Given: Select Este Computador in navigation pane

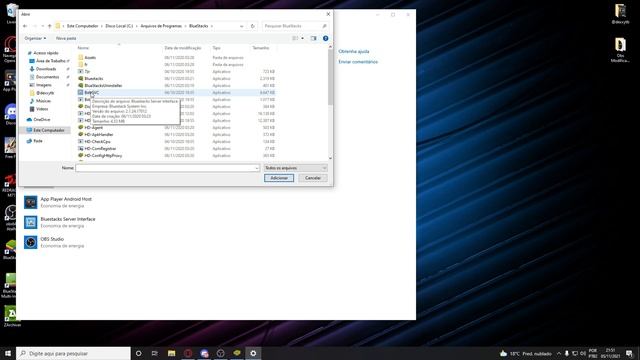Looking at the screenshot, I should click(x=49, y=130).
